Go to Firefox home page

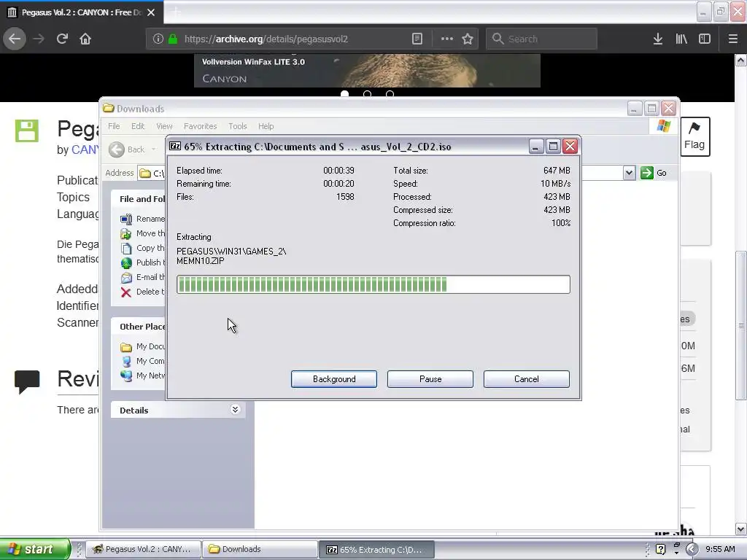click(x=85, y=39)
